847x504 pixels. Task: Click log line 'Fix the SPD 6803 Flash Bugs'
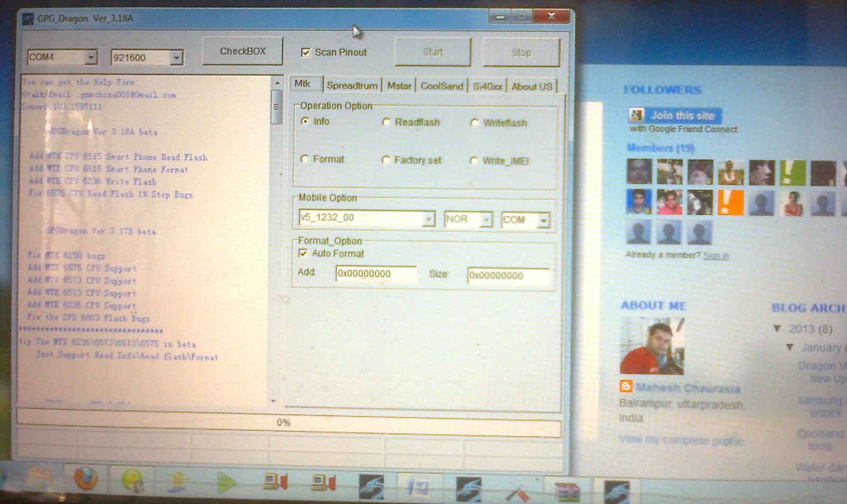88,317
